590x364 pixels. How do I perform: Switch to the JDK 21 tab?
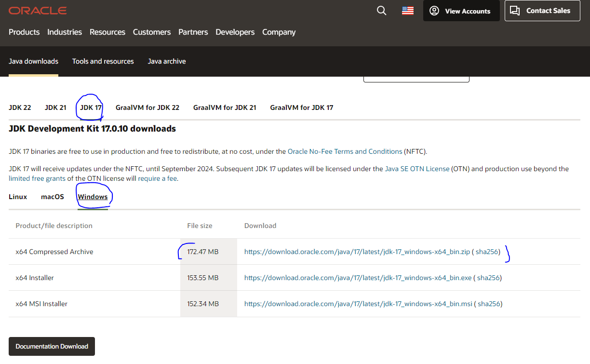(x=55, y=108)
